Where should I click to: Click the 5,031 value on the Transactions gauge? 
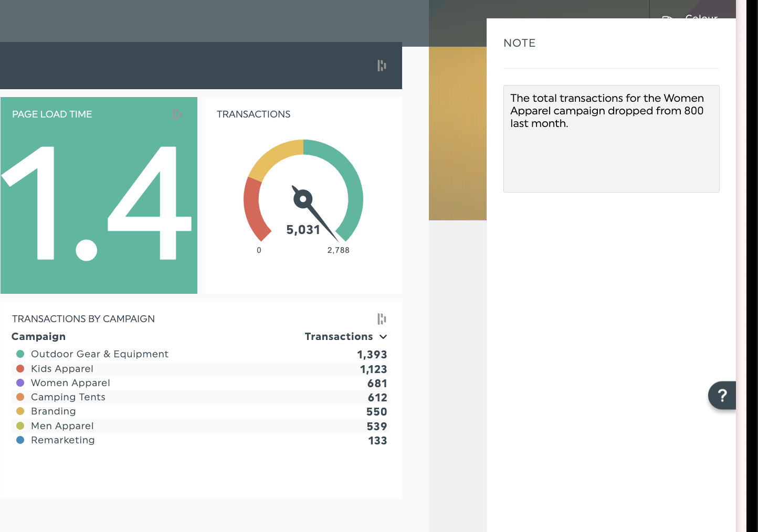click(302, 230)
